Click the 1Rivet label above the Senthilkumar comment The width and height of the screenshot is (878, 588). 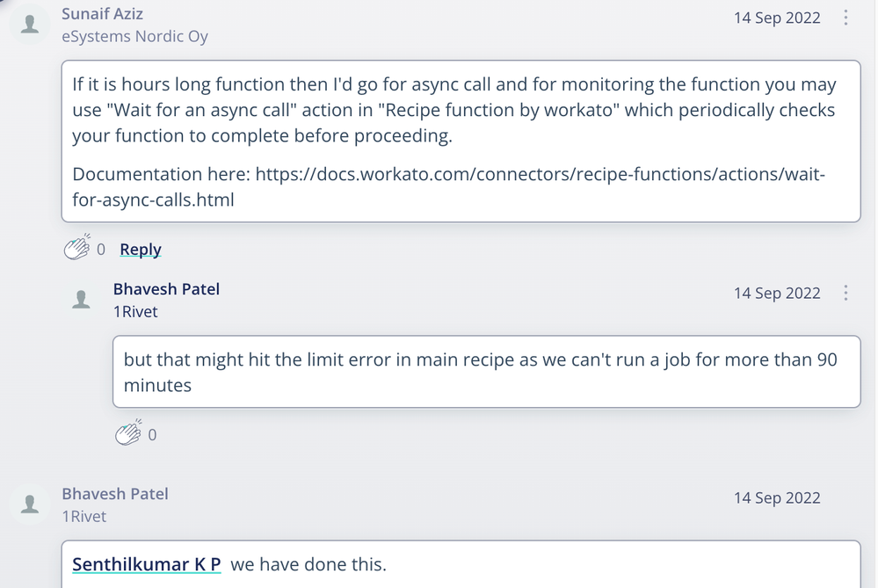(83, 516)
